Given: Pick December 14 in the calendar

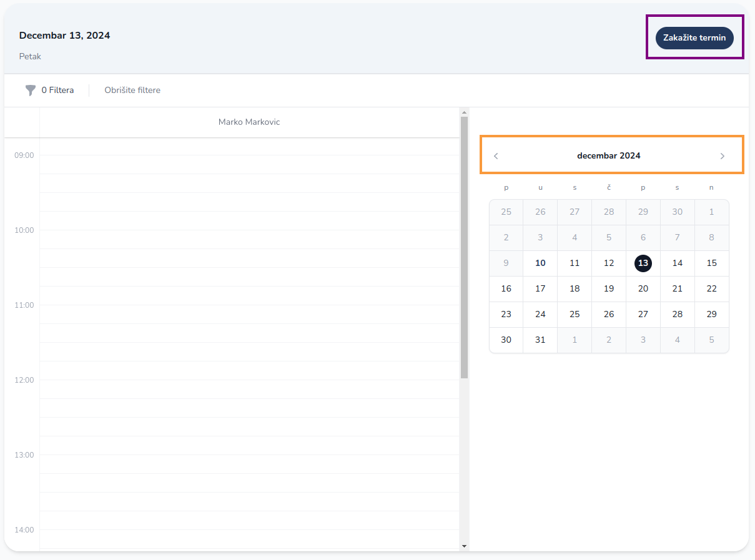Looking at the screenshot, I should pos(677,263).
